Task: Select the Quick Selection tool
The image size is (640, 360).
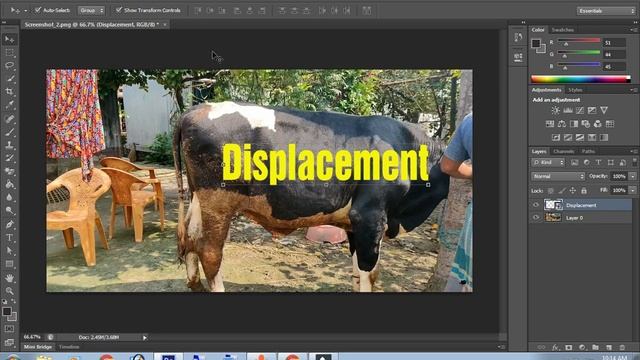Action: click(9, 78)
